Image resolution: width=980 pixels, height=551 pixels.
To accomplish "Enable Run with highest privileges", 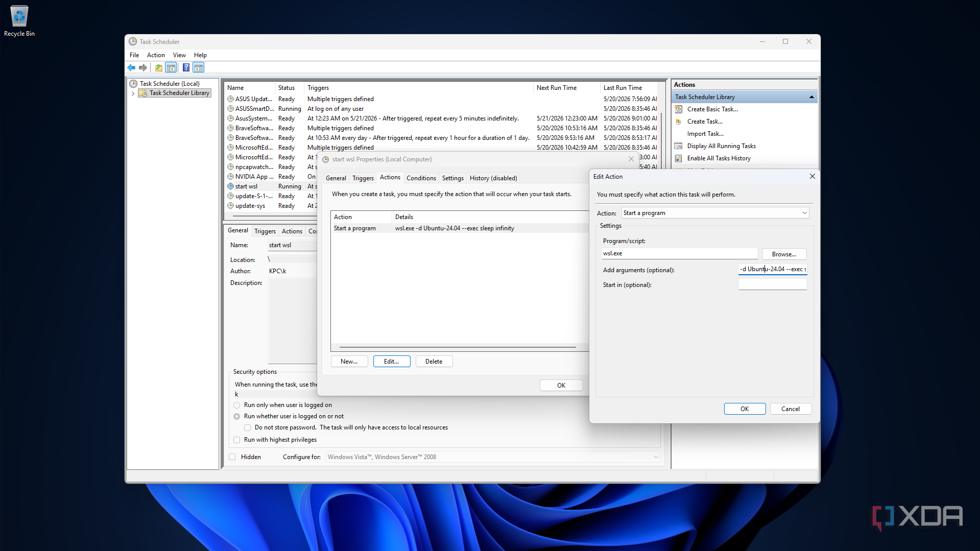I will (237, 440).
